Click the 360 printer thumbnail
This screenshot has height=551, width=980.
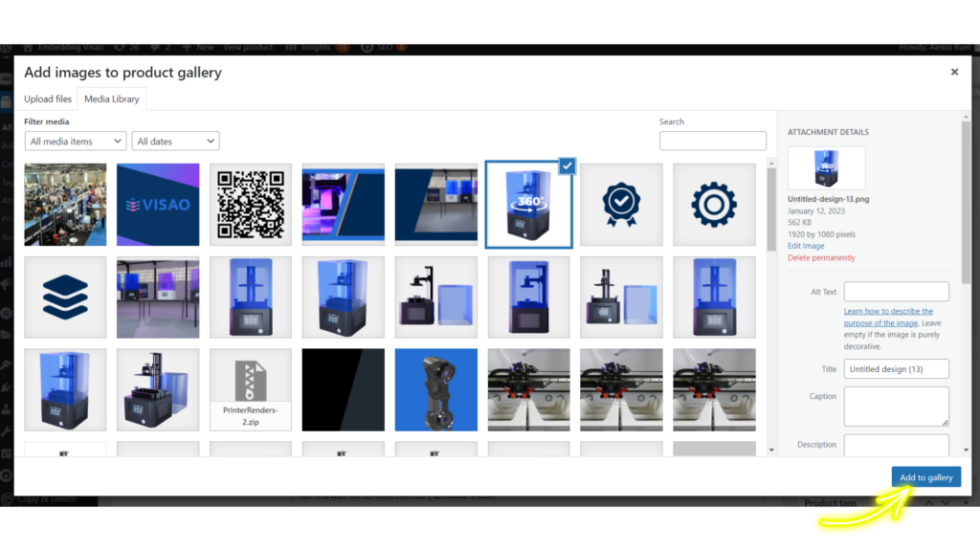click(x=528, y=205)
